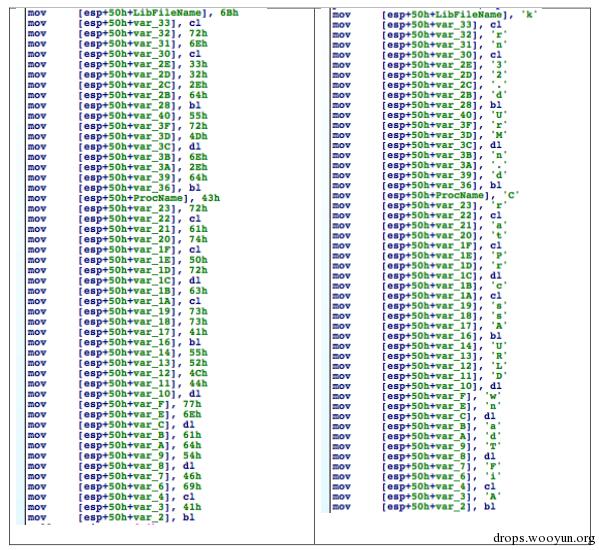Select the 4Ch value for var_12 in left listing
Screen dimensions: 599x550
coord(198,374)
